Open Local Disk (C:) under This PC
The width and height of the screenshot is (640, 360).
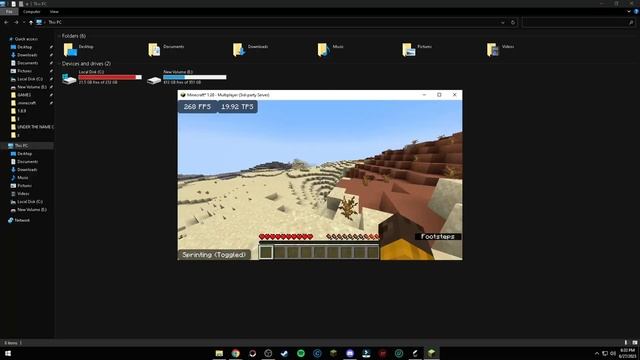[27, 202]
